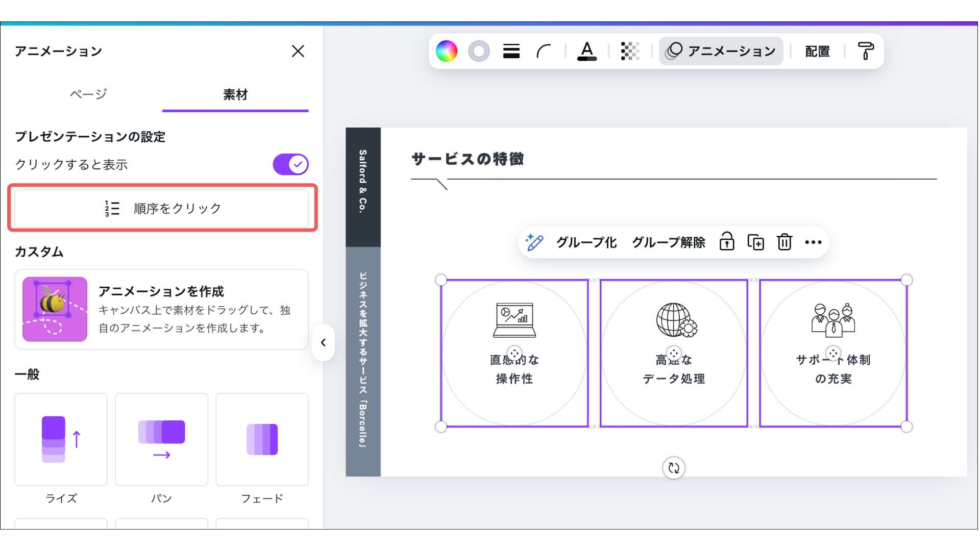Open the rainbow color picker swatch
The width and height of the screenshot is (980, 551).
point(446,51)
